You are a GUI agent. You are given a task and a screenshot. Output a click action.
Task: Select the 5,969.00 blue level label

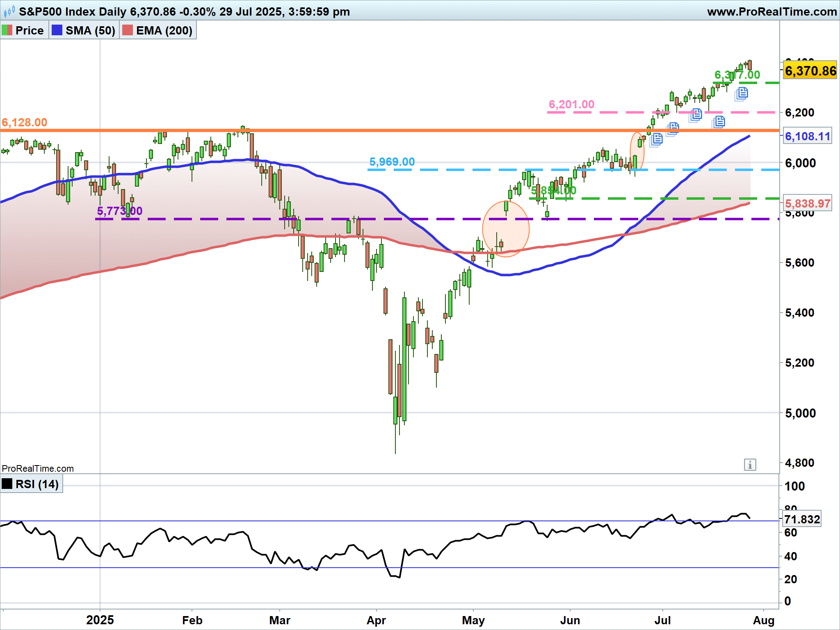392,162
